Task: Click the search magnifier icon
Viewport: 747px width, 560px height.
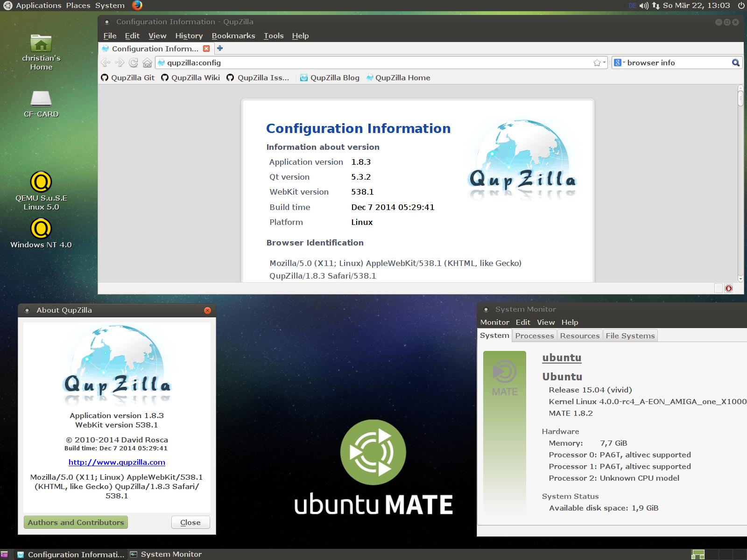Action: (736, 63)
